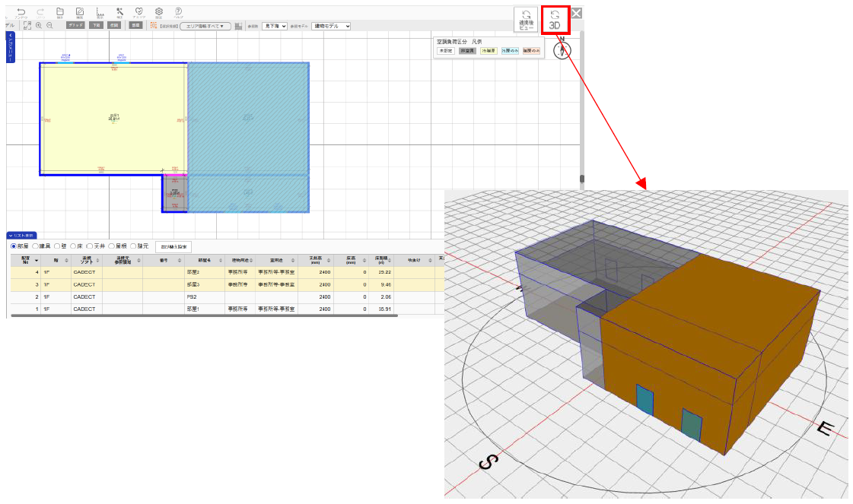
Task: Click the fit-to-screen expand icon
Action: click(x=27, y=25)
